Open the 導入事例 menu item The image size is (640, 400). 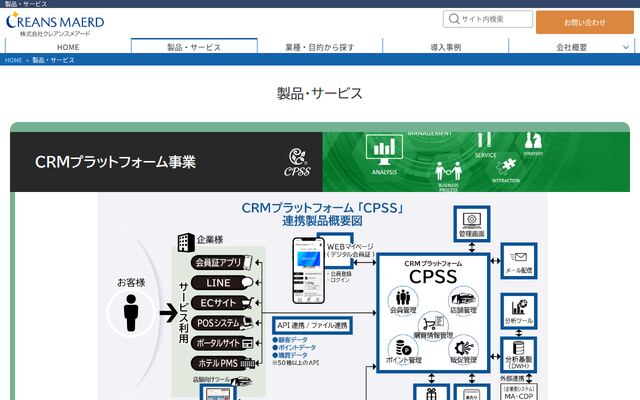point(446,47)
